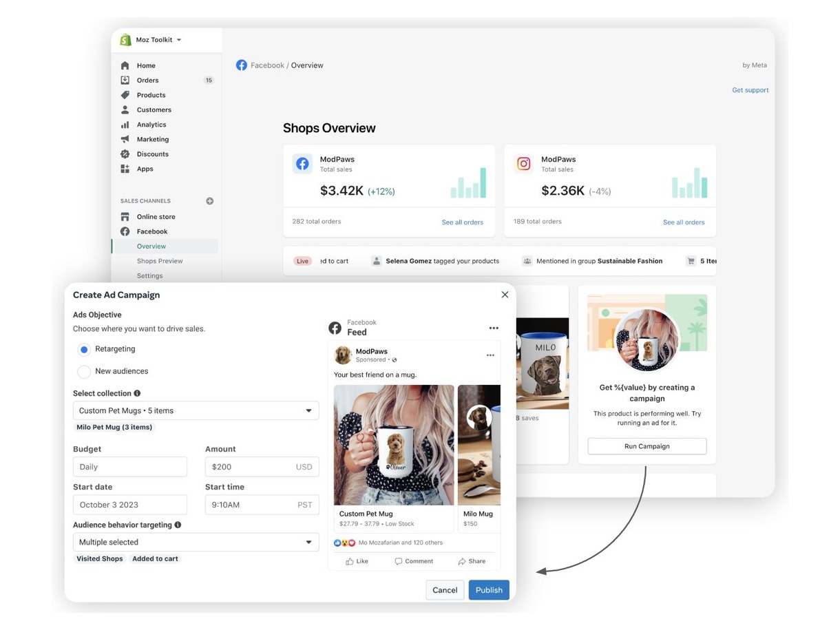Click info icon next to Audience behavior targeting
Image resolution: width=840 pixels, height=630 pixels.
pyautogui.click(x=178, y=525)
